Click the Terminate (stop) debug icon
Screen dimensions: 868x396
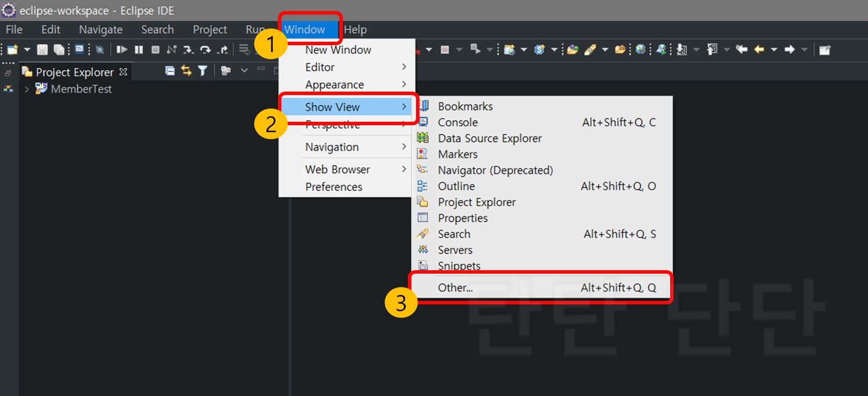point(155,49)
